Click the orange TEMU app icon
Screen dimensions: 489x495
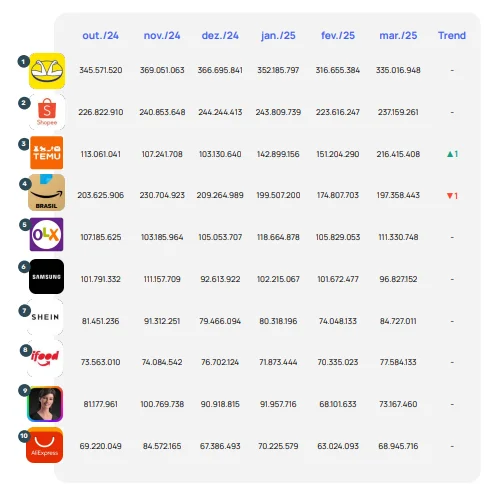(47, 153)
